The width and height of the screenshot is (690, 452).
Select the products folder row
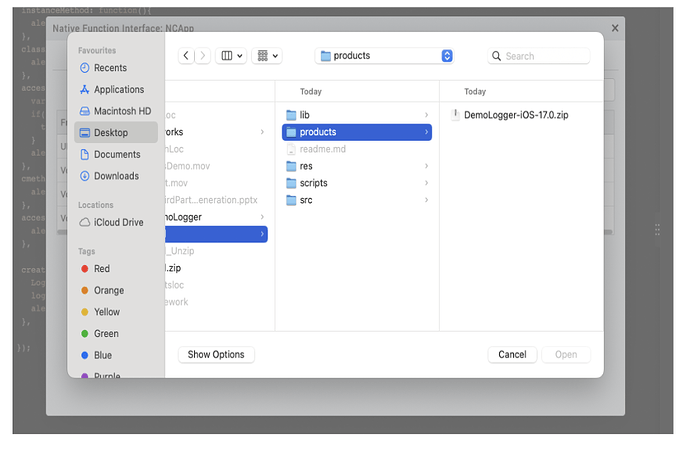(357, 132)
